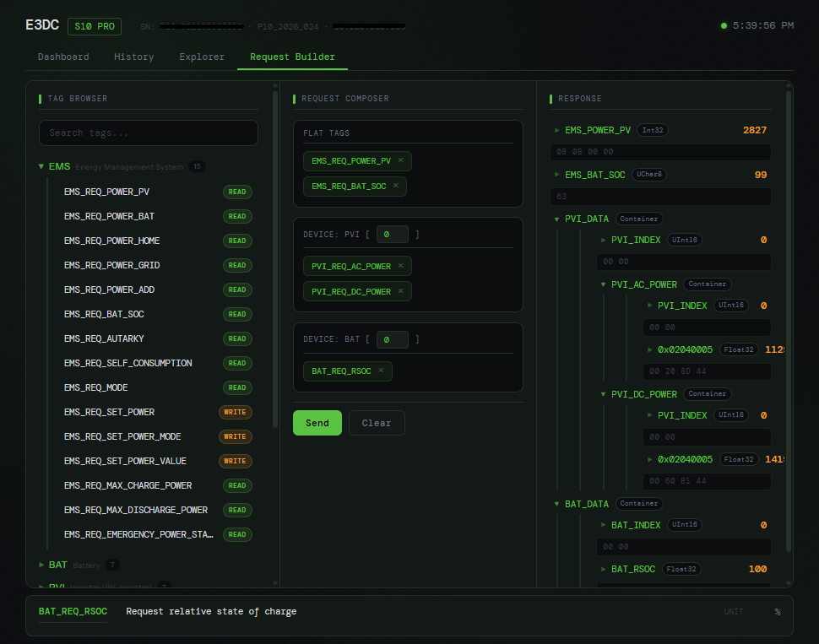Viewport: 819px width, 644px height.
Task: Click the hex bytes 00 60 B1 44
Action: coord(677,481)
